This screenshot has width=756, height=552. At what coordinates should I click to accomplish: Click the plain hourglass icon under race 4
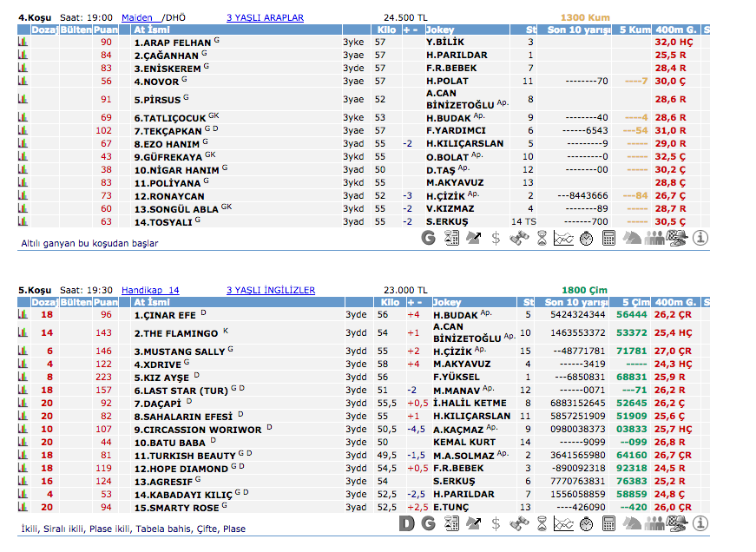click(541, 237)
